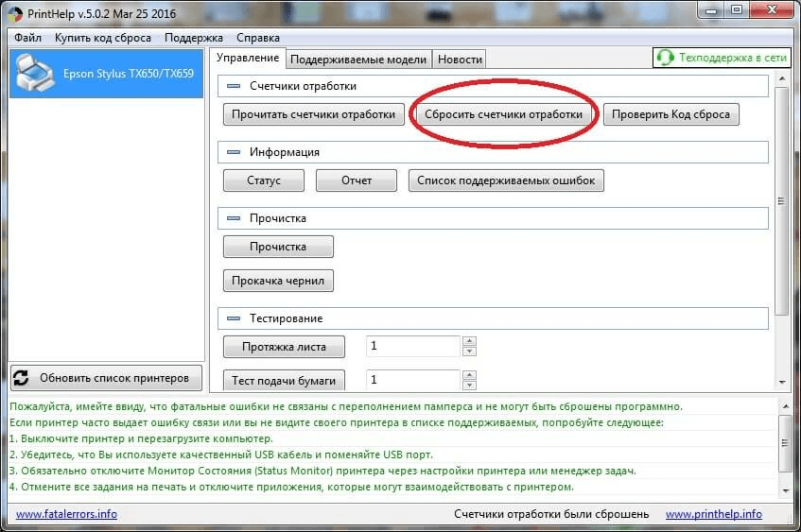Collapse the Информация section
Viewport: 801px width, 532px height.
click(x=234, y=152)
